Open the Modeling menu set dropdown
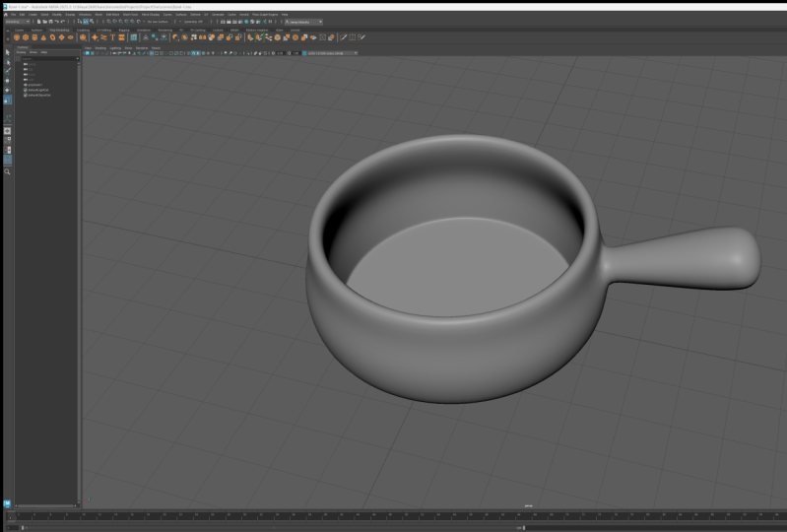This screenshot has height=532, width=787. [17, 22]
